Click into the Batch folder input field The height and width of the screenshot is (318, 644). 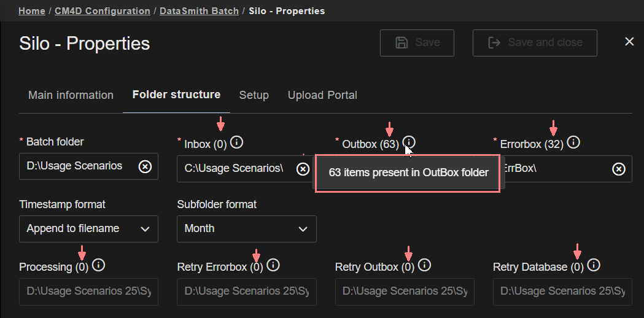coord(77,166)
